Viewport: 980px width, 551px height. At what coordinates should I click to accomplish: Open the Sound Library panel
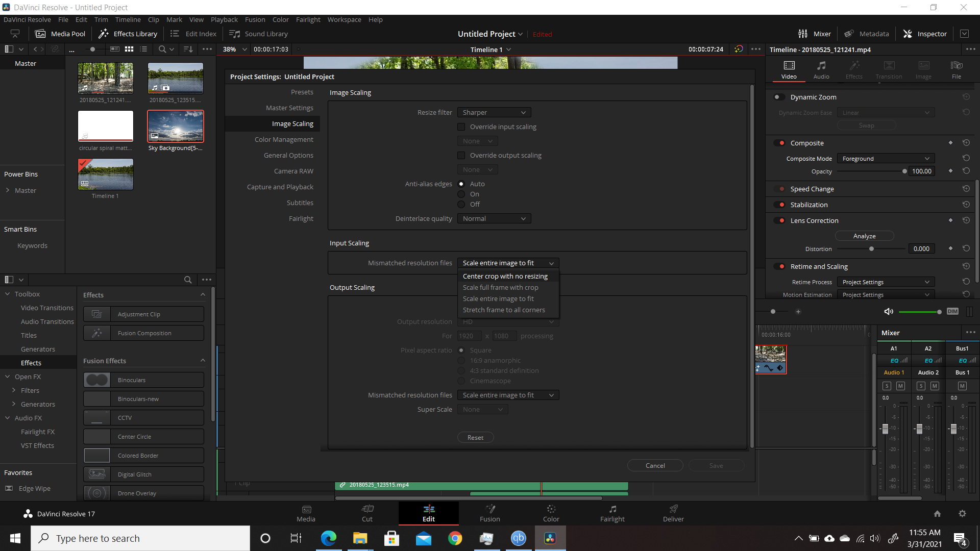click(x=259, y=34)
